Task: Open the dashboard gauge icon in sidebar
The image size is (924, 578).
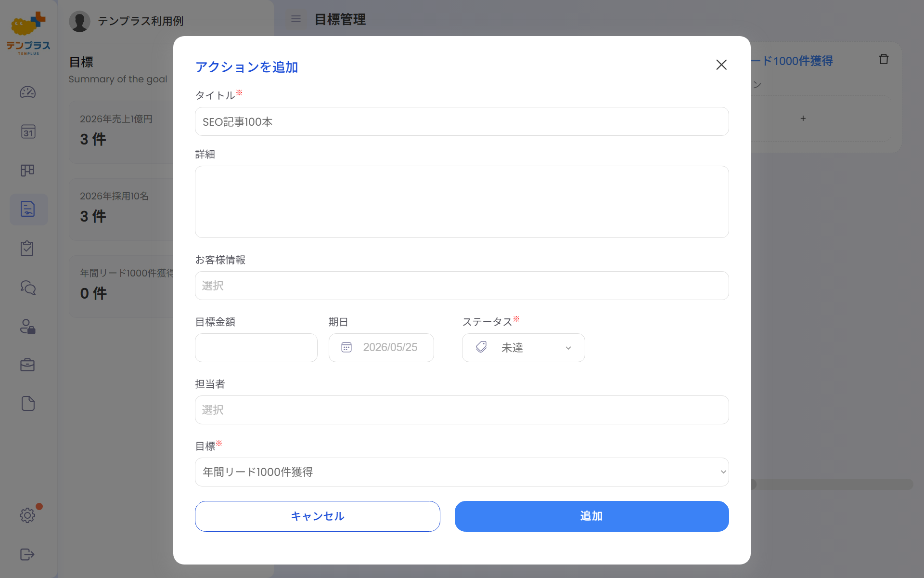Action: (27, 92)
